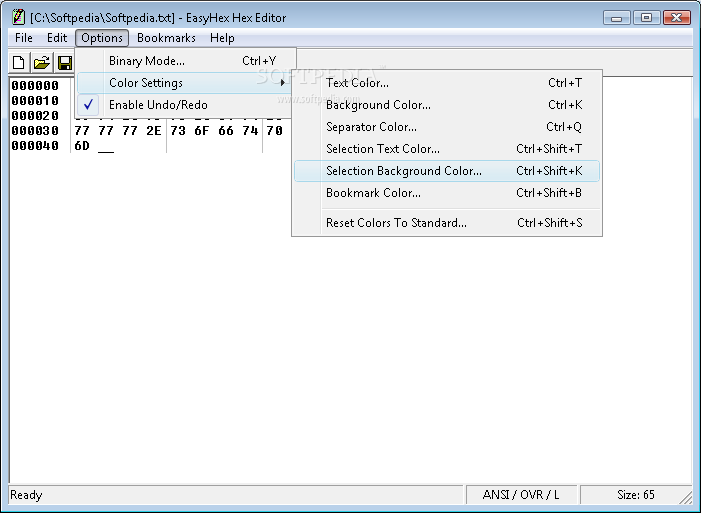Maximize the EasyHex window

(x=646, y=17)
